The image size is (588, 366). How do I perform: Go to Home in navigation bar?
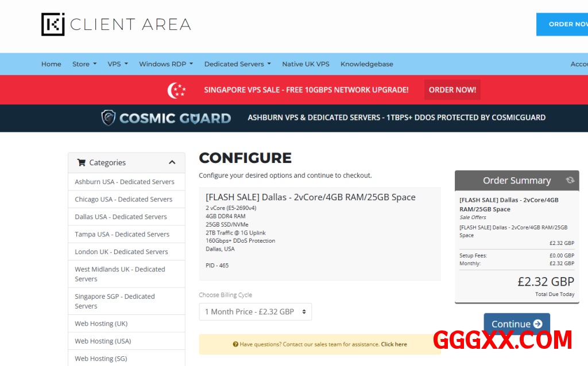51,64
